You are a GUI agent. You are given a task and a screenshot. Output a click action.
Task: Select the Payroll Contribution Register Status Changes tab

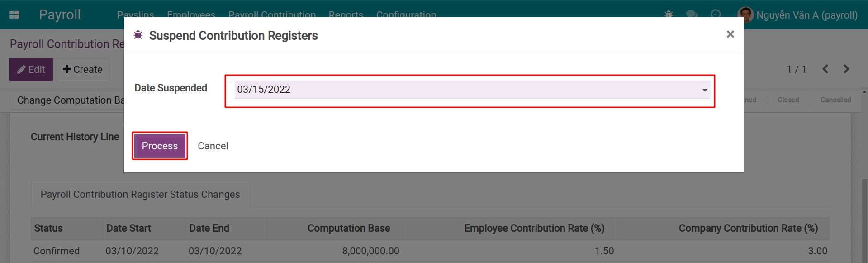[x=140, y=194]
